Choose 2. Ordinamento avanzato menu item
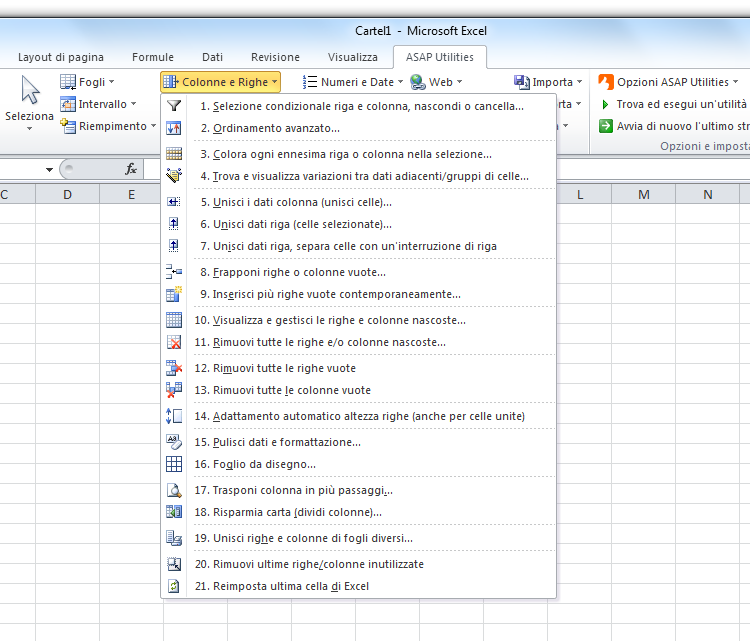The width and height of the screenshot is (750, 641). (x=359, y=128)
